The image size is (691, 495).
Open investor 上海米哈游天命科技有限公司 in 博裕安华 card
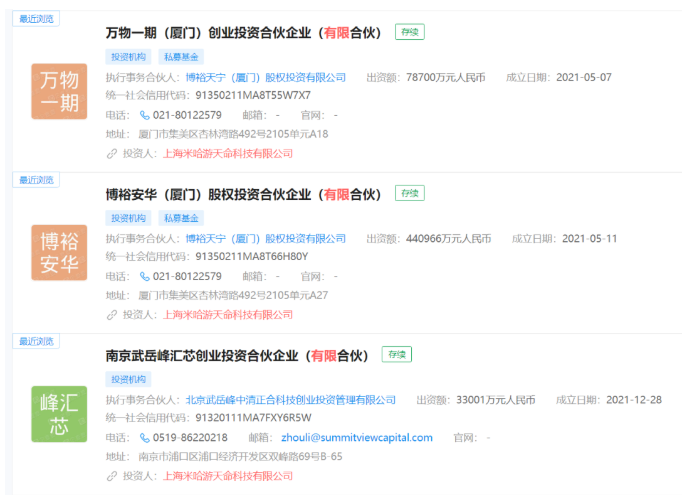point(228,315)
